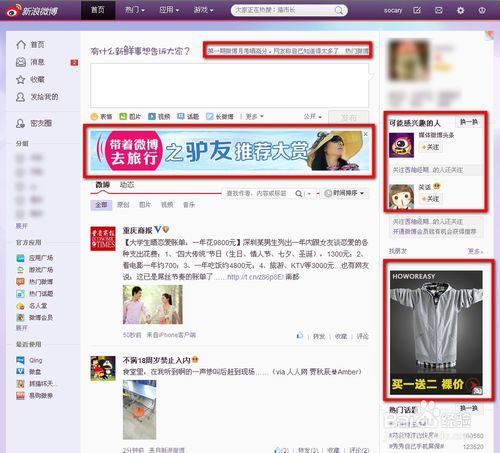Open the messages envelope icon in top bar
This screenshot has height=453, width=500.
tap(439, 10)
